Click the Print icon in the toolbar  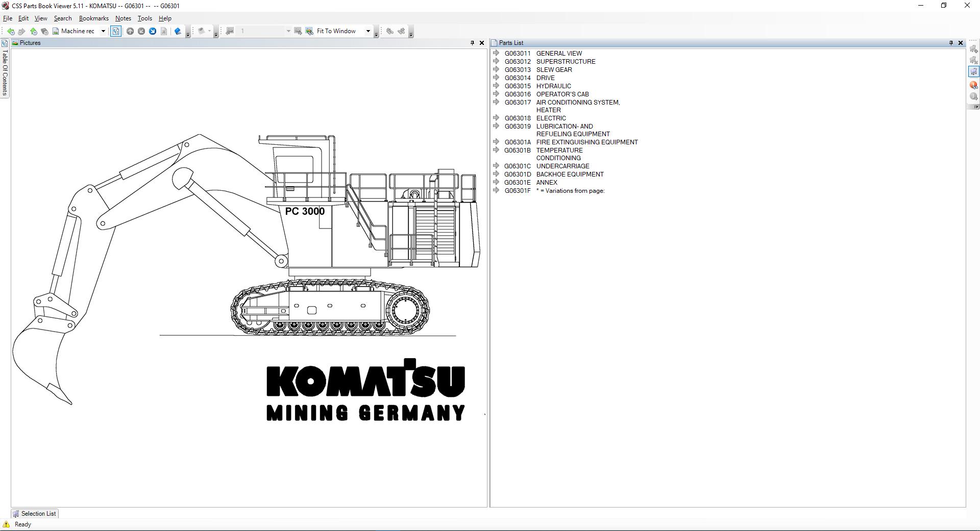[202, 31]
